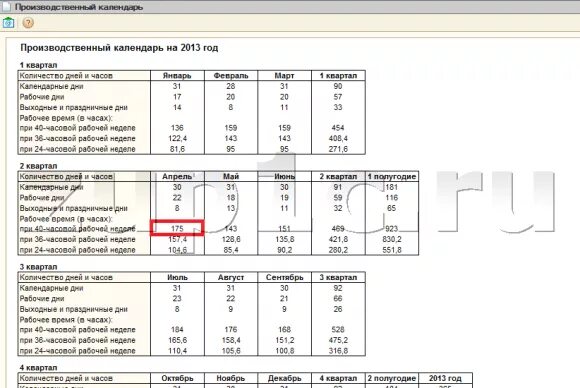Select the August cell "158,4"
Viewport: 580px width, 388px height.
click(231, 340)
